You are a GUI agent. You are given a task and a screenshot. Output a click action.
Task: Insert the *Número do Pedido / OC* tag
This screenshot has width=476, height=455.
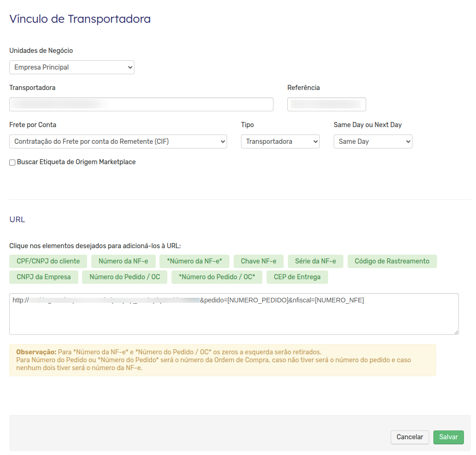pyautogui.click(x=217, y=277)
